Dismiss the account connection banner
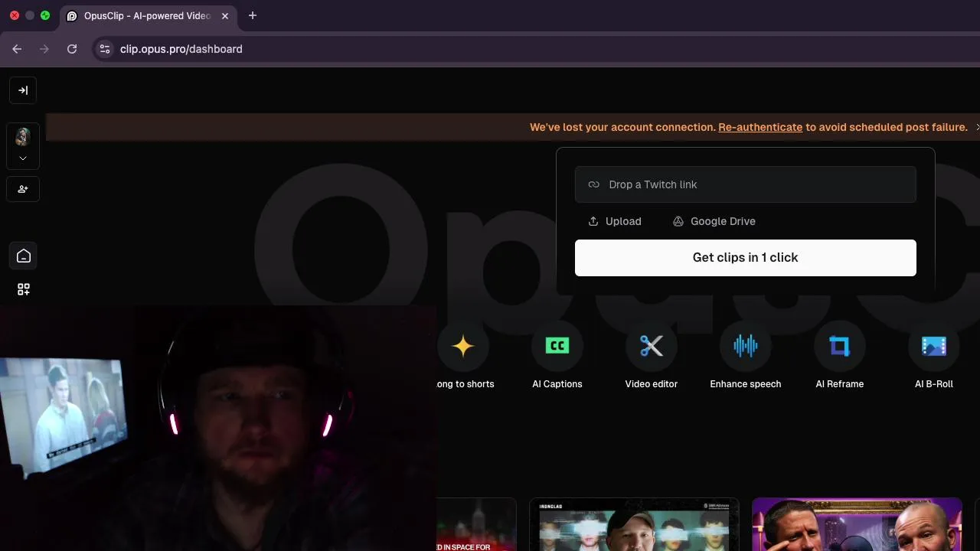The height and width of the screenshot is (551, 980). [977, 127]
